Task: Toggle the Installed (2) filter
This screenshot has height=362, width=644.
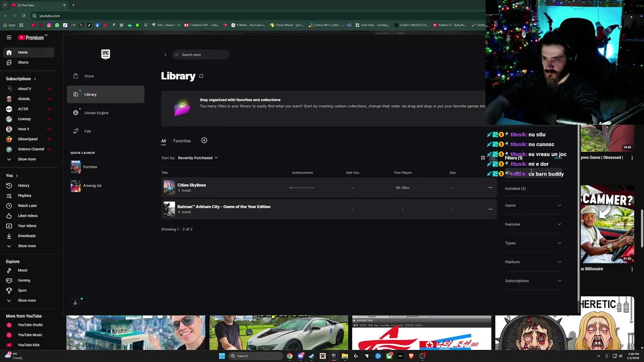Action: 515,189
